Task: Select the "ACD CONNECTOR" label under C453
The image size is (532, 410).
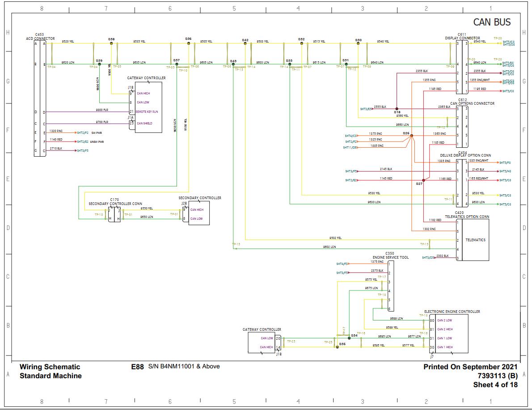Action: click(x=40, y=38)
